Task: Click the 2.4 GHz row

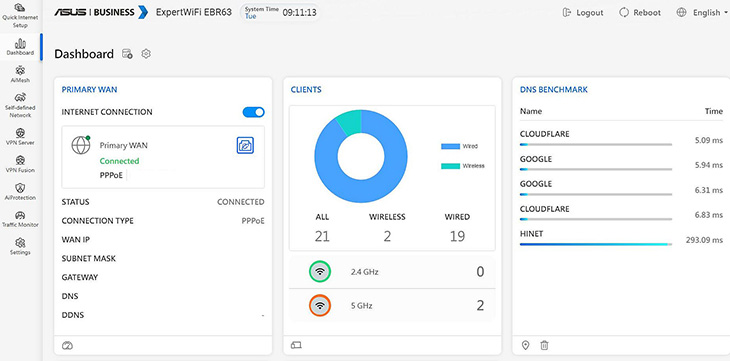Action: (392, 272)
